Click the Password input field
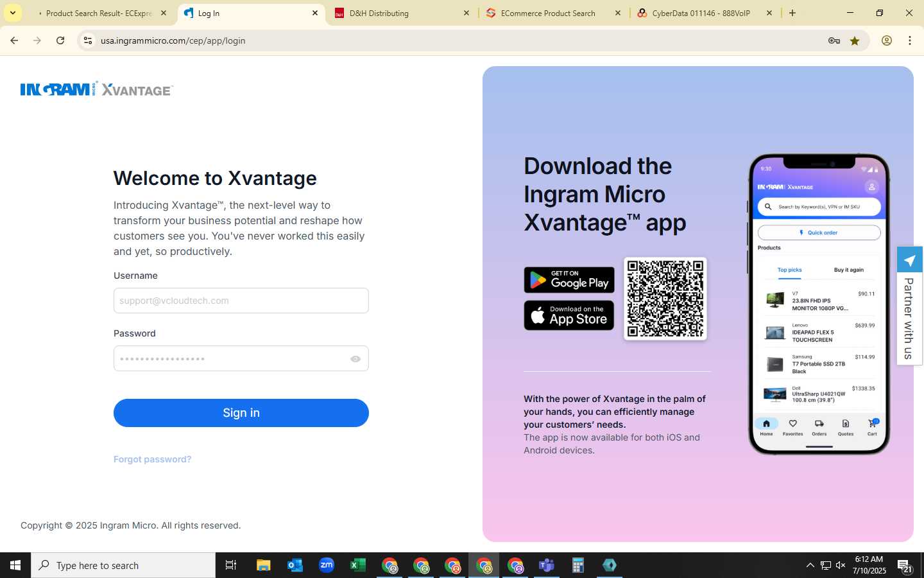 click(x=241, y=358)
